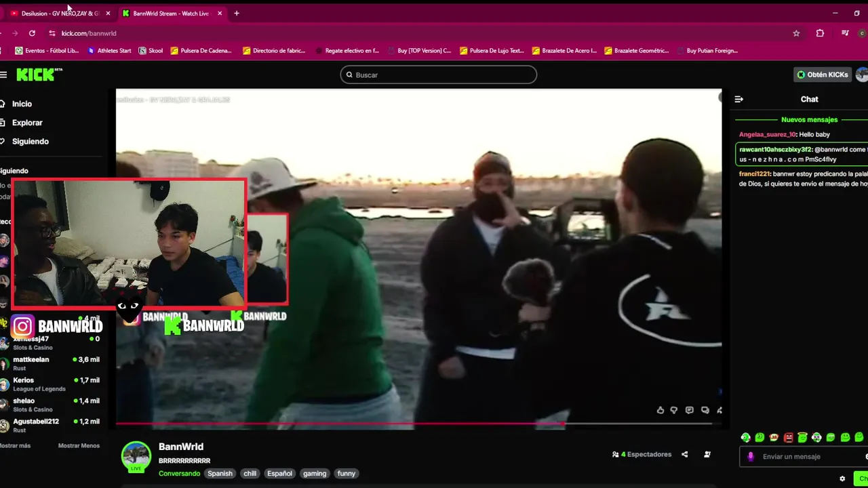Click franci1221 username in chat
Viewport: 868px width, 488px height.
click(x=754, y=174)
